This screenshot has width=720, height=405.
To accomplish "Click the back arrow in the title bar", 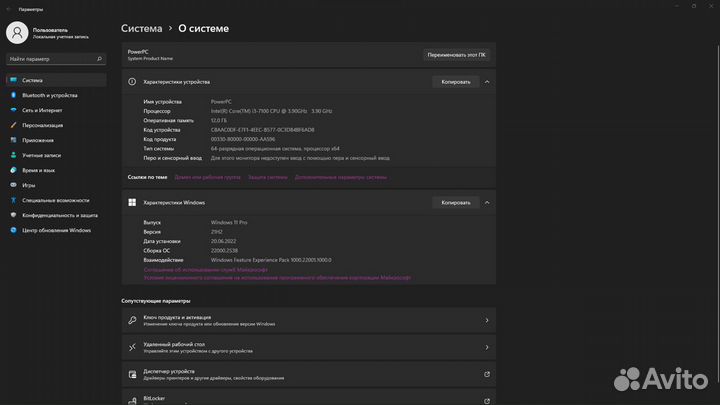I will [x=8, y=8].
